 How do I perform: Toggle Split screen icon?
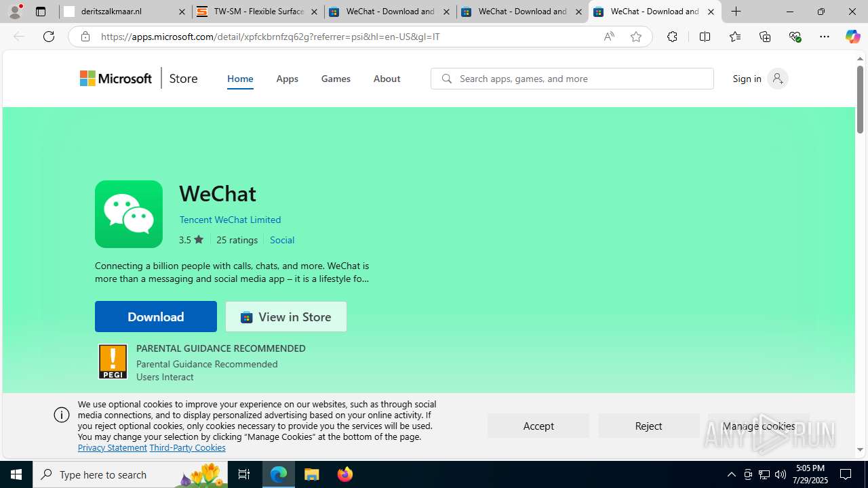[705, 37]
